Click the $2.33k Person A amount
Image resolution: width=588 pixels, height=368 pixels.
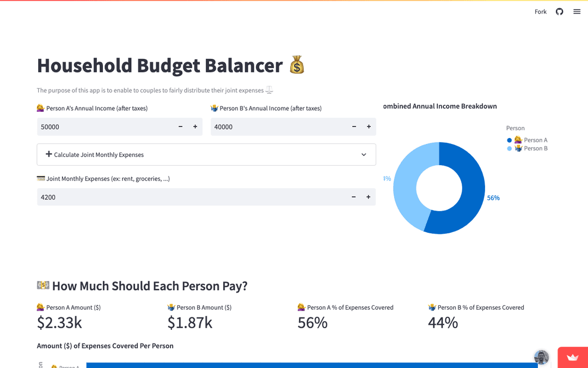[x=59, y=323]
